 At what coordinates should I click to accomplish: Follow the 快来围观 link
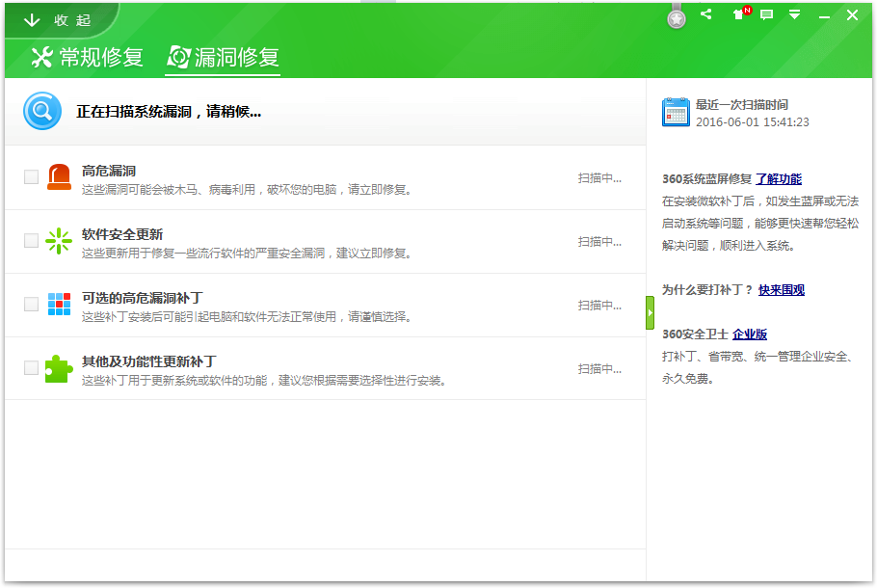pyautogui.click(x=782, y=290)
